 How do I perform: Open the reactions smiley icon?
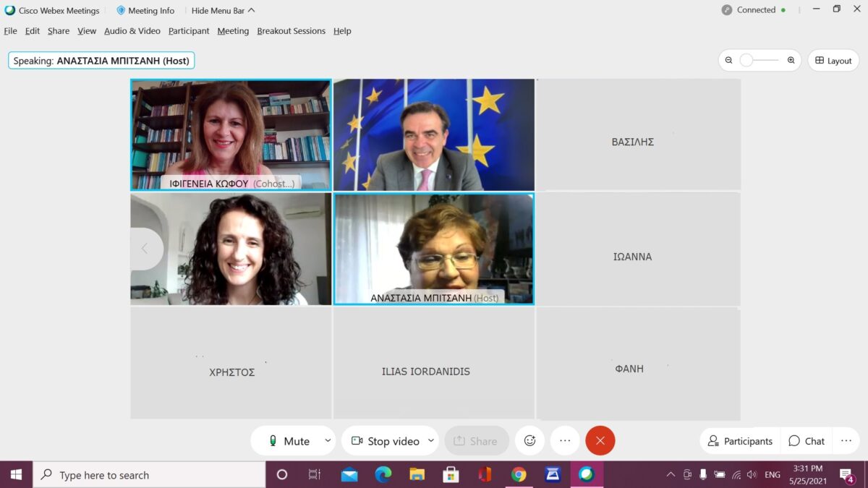point(529,440)
